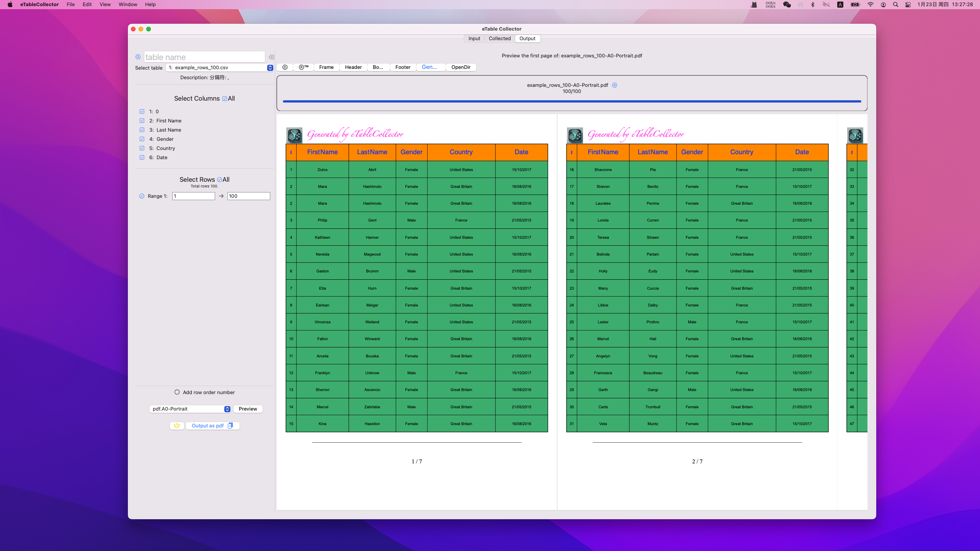
Task: Click the table name input field
Action: click(x=204, y=57)
